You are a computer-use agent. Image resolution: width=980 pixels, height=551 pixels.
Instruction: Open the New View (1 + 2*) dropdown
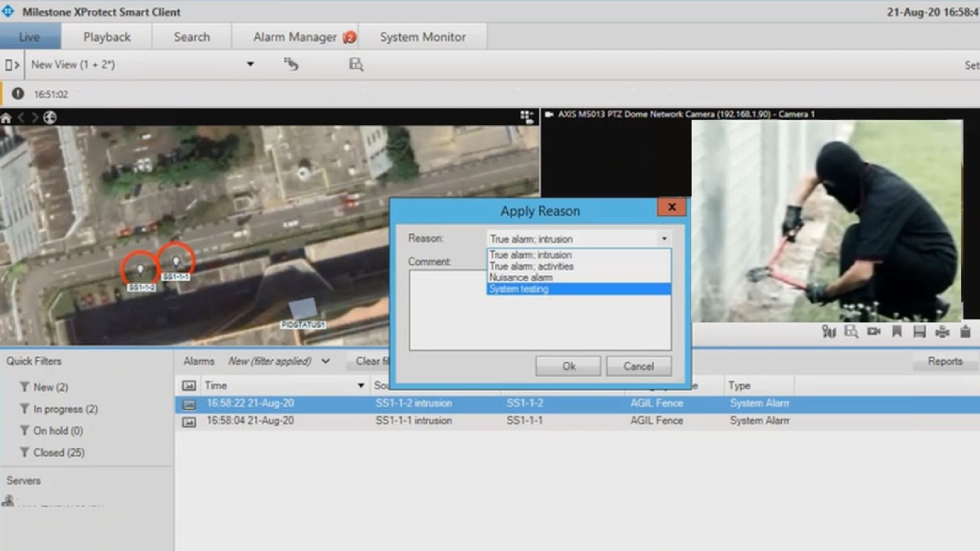tap(250, 64)
